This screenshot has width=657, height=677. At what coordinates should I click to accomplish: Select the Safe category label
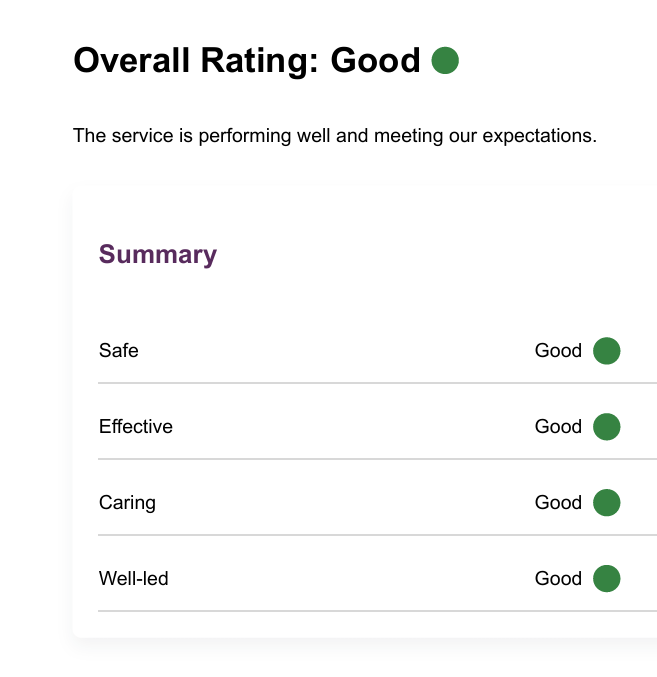(x=119, y=351)
